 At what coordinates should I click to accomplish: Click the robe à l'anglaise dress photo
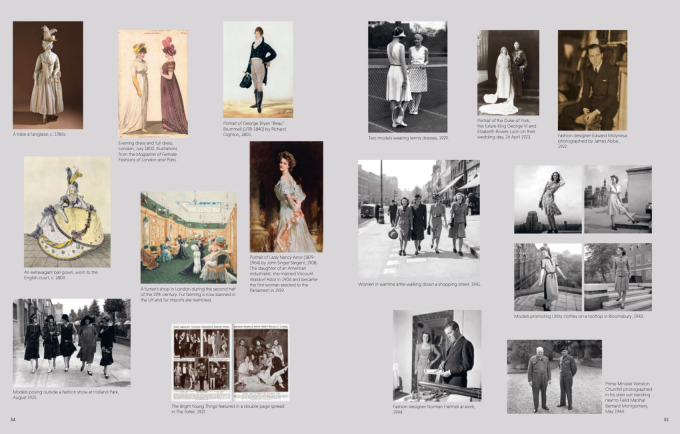click(47, 74)
